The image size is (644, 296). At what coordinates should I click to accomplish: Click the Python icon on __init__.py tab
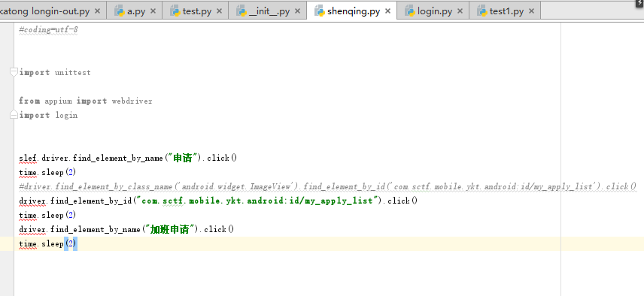point(241,11)
